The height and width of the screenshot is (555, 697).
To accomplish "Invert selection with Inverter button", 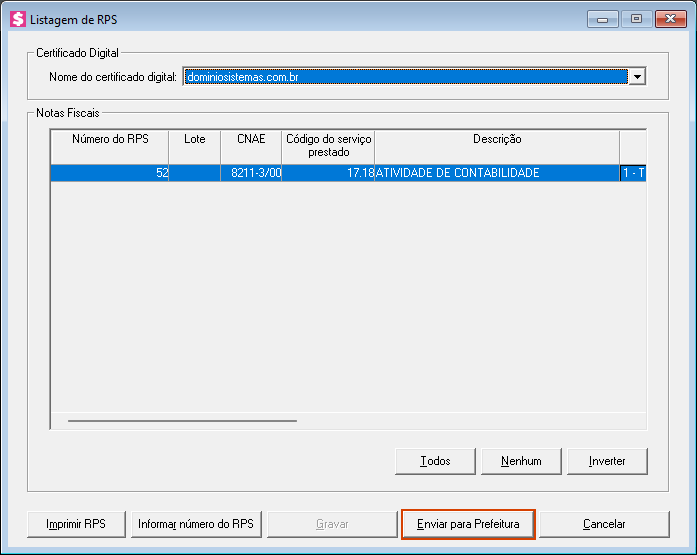I will [x=607, y=461].
